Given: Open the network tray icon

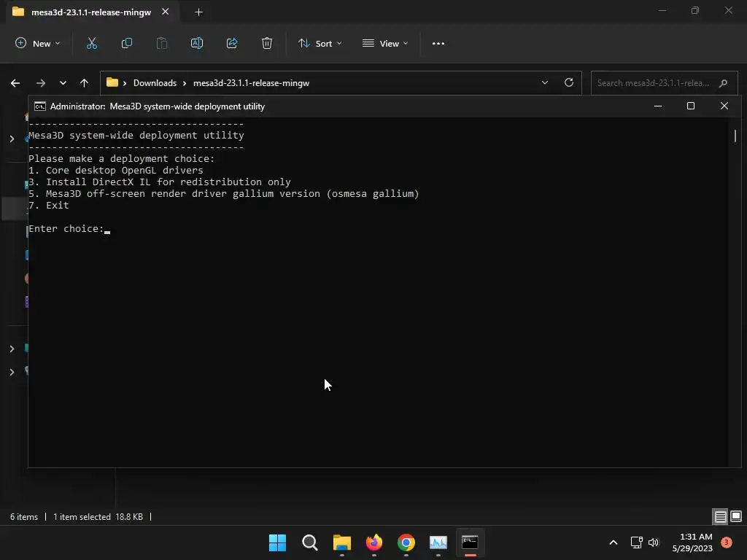Looking at the screenshot, I should (636, 542).
